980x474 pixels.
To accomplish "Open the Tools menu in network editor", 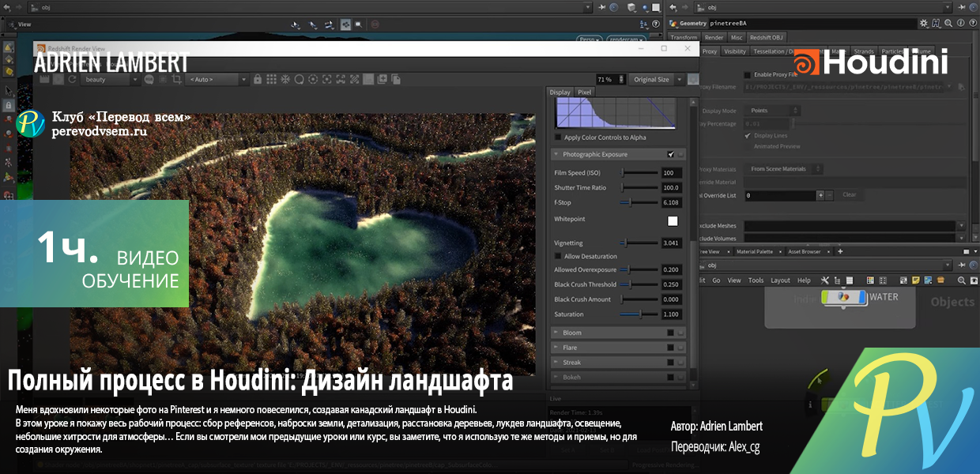I will tap(756, 280).
